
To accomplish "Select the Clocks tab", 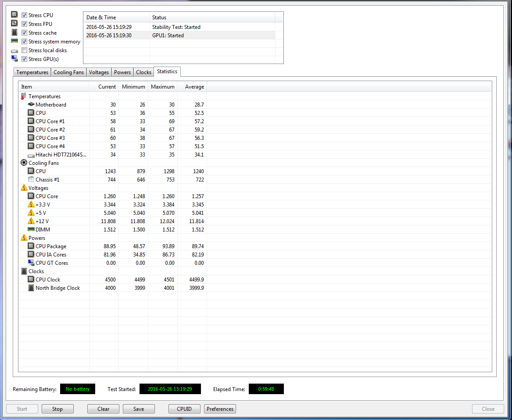I will (143, 72).
